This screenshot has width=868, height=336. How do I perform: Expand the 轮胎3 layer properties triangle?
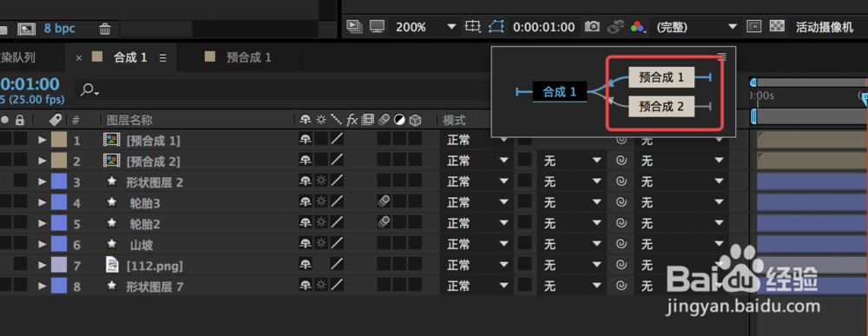click(42, 202)
